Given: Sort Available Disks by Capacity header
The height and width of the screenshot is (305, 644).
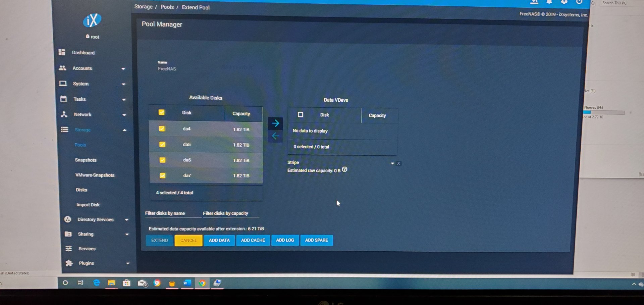Looking at the screenshot, I should (x=241, y=114).
